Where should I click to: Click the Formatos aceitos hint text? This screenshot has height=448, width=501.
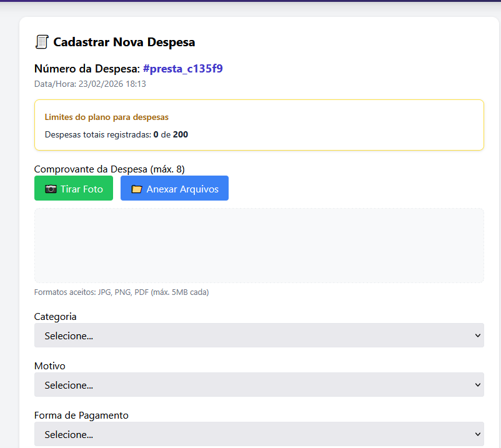click(x=121, y=292)
